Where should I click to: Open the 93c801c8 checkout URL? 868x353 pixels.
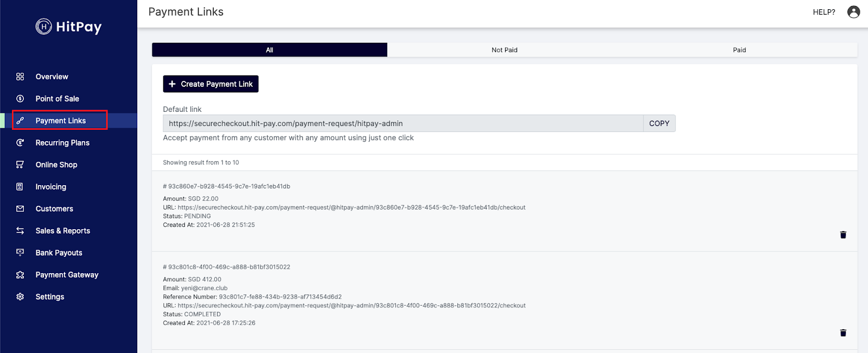352,306
